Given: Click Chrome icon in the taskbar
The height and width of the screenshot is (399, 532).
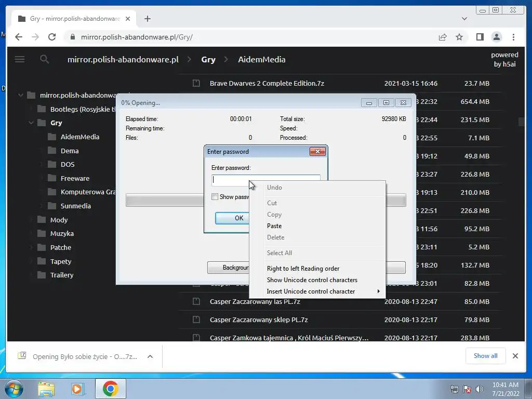Looking at the screenshot, I should pos(110,389).
